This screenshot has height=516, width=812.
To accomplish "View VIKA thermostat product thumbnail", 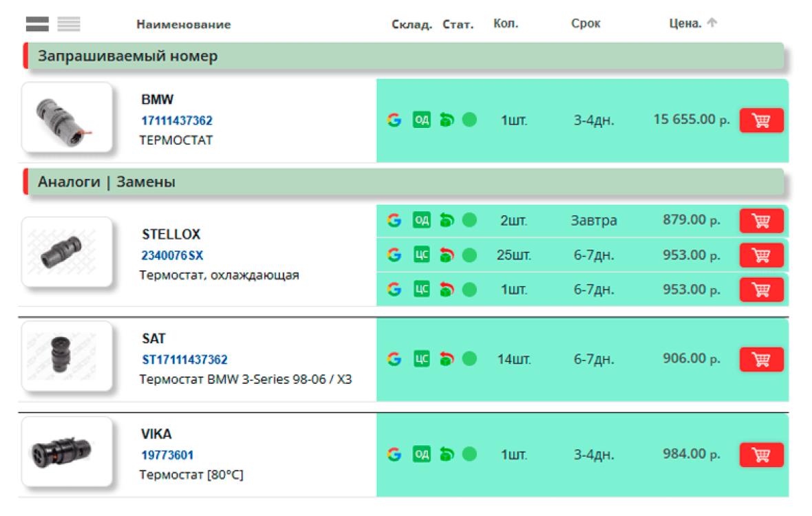I will tap(67, 452).
